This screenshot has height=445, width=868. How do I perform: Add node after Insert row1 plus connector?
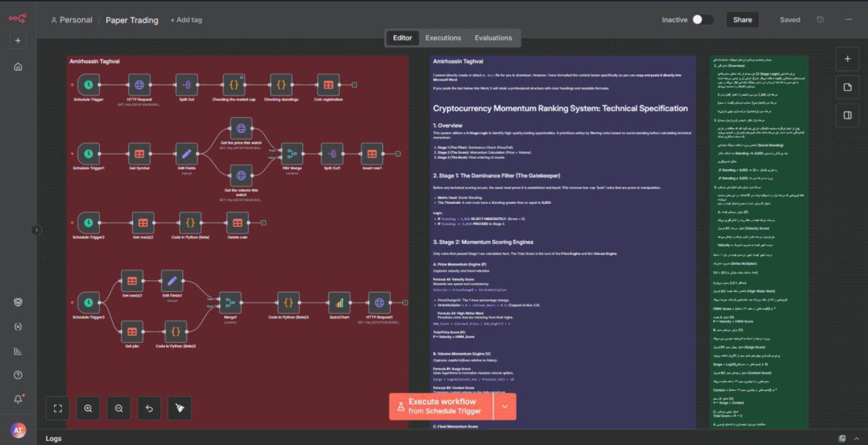(398, 154)
